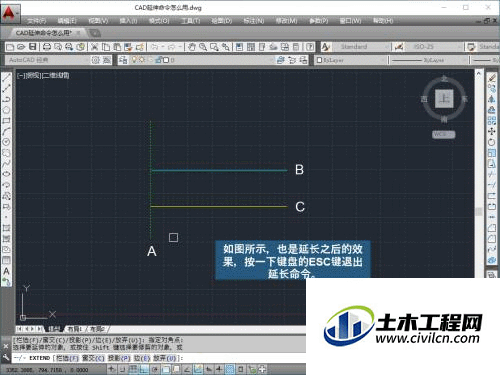The height and width of the screenshot is (375, 500).
Task: Toggle Object Snap in status bar
Action: tap(166, 369)
